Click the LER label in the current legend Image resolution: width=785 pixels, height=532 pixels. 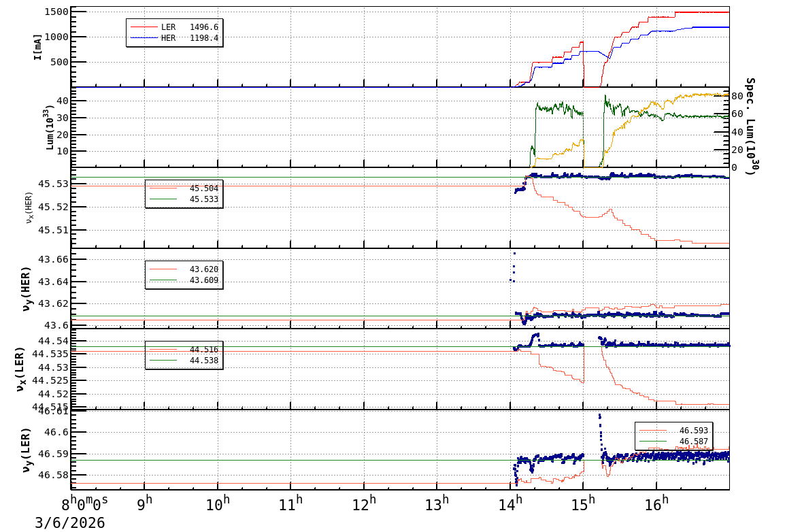[x=168, y=27]
